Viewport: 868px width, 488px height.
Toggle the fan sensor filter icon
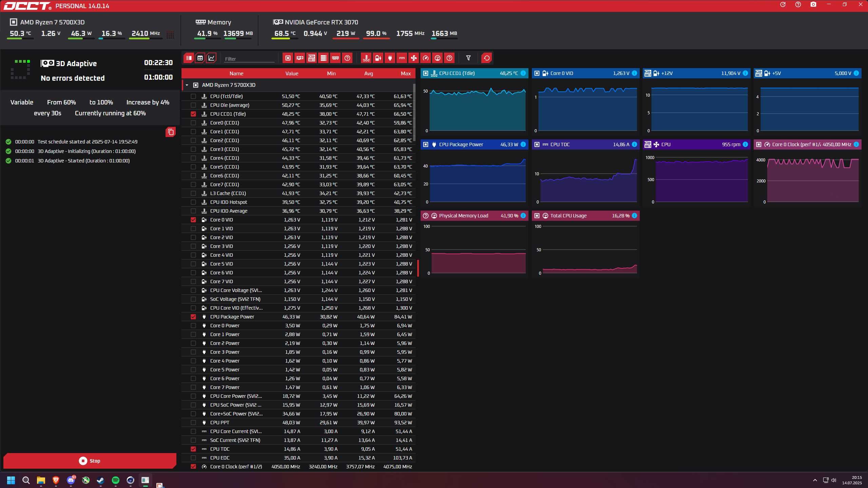click(414, 58)
